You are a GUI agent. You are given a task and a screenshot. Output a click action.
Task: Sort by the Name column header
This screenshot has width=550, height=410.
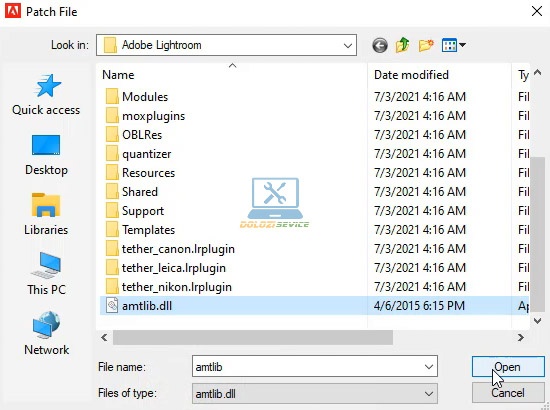tap(118, 75)
